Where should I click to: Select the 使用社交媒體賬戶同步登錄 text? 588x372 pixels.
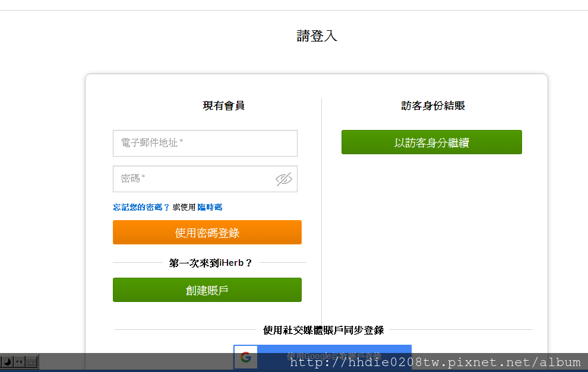(x=323, y=330)
